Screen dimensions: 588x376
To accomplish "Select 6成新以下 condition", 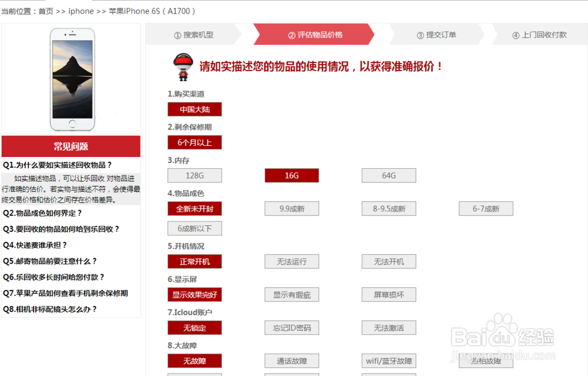I will coord(195,228).
